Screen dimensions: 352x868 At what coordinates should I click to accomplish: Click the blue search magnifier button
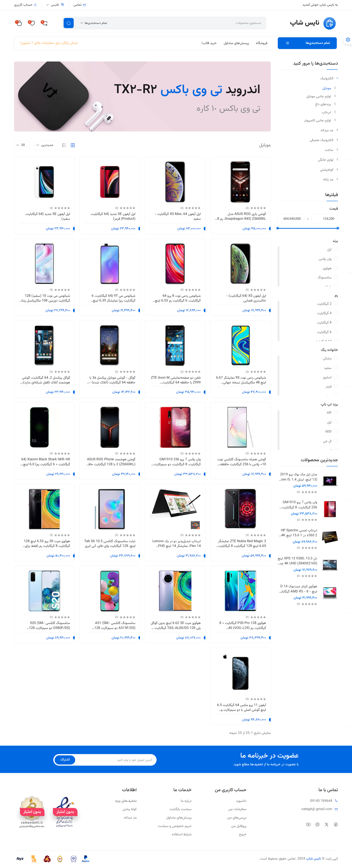click(x=69, y=23)
